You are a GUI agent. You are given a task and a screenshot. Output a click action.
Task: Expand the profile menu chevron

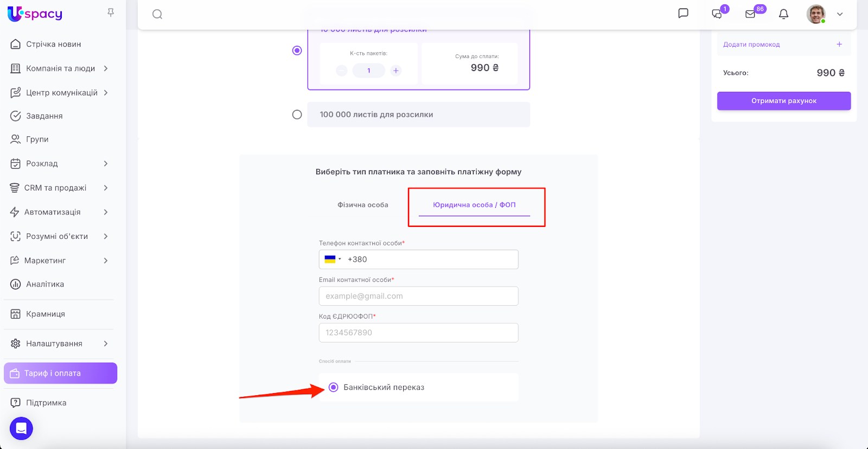pyautogui.click(x=840, y=14)
